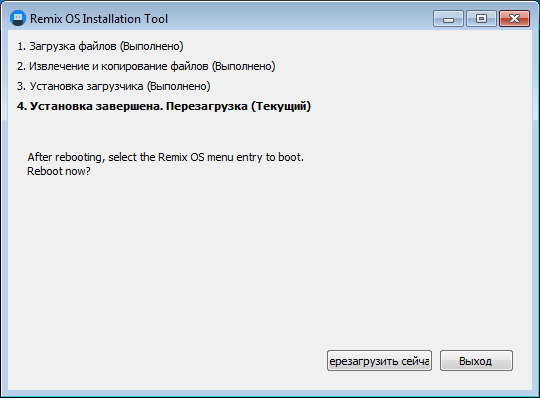Select step '3. Установка загрузчика (Выполнено)'
Viewport: 540px width, 398px height.
point(114,86)
